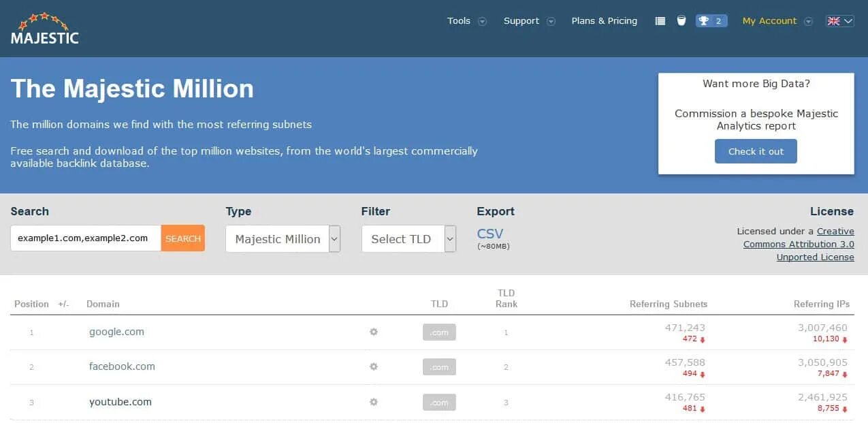Viewport: 868px width, 423px height.
Task: Click the Referring Subnets column header
Action: (669, 304)
